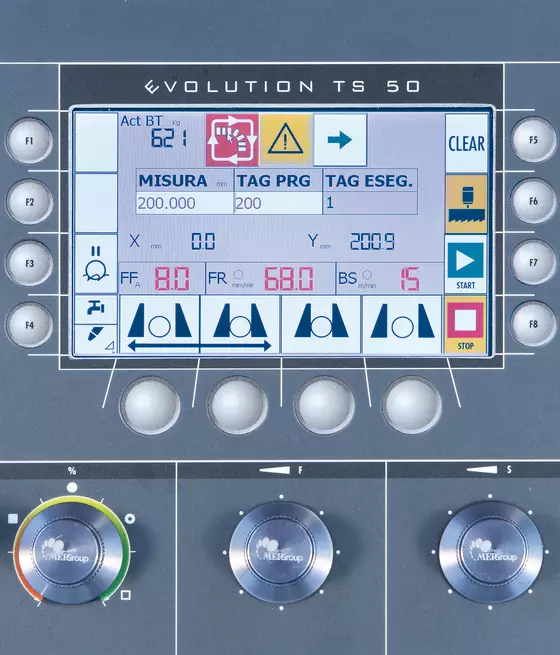Push the fourth round key below the screen

tap(411, 405)
